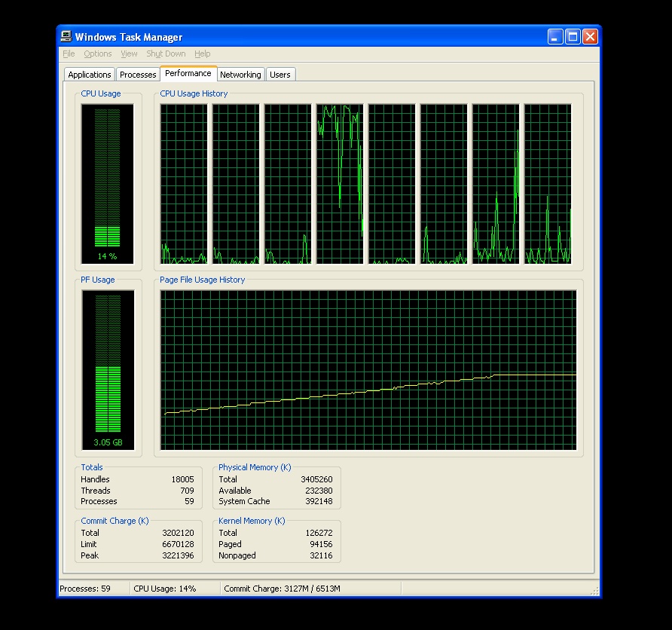This screenshot has height=630, width=672.
Task: Open the Help menu
Action: point(203,54)
